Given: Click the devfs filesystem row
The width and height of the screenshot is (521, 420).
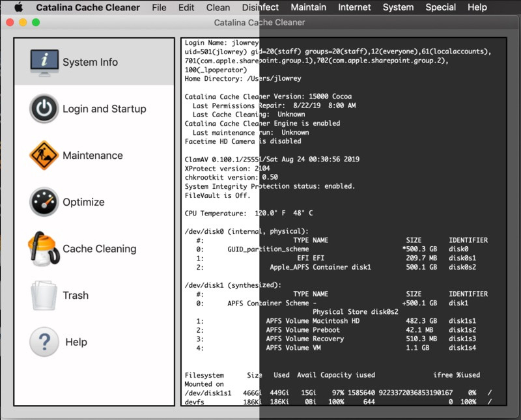Looking at the screenshot, I should (338, 401).
